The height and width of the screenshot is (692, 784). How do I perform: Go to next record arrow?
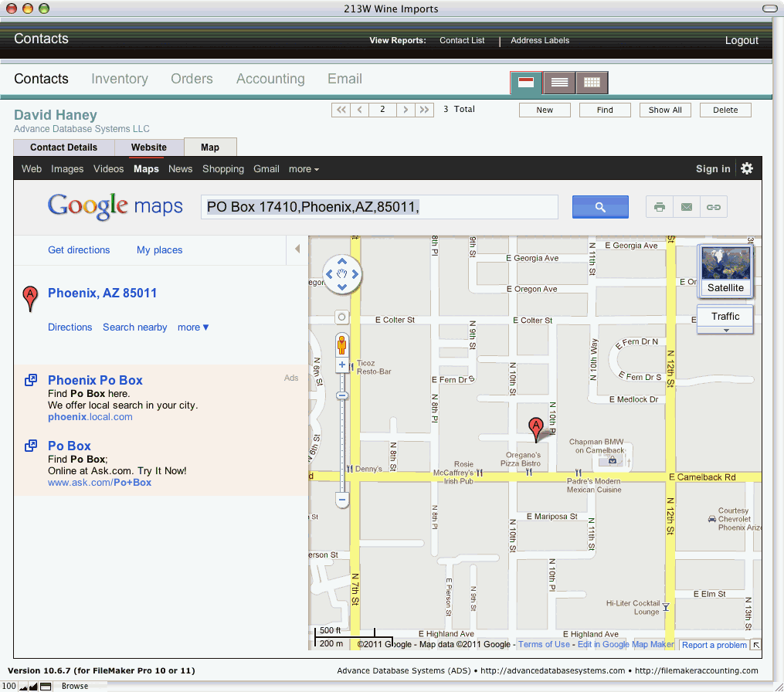point(406,110)
